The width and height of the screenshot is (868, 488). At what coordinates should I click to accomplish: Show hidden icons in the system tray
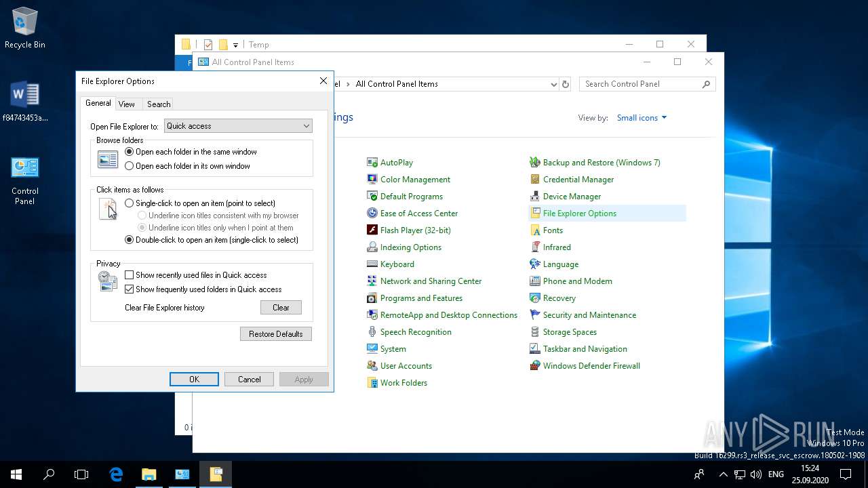tap(723, 474)
